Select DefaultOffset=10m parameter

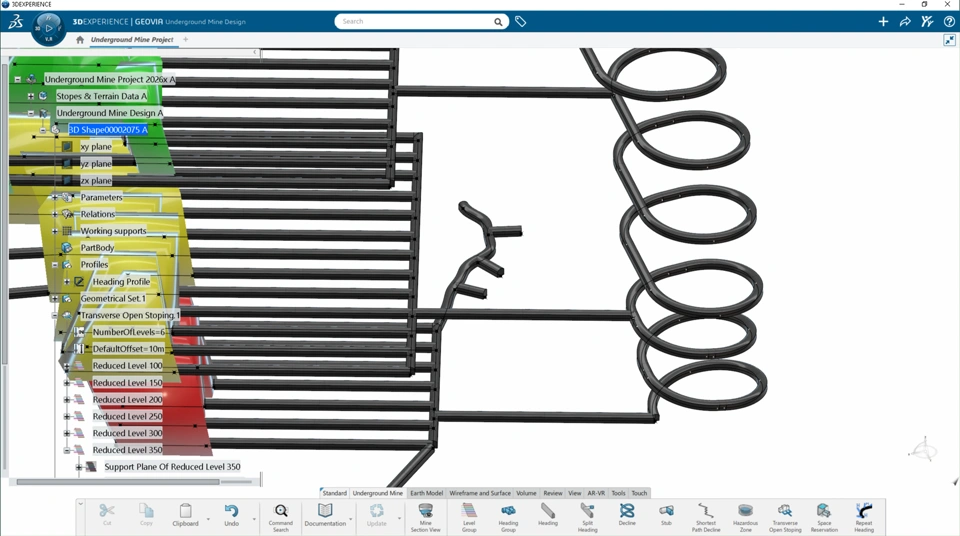129,349
